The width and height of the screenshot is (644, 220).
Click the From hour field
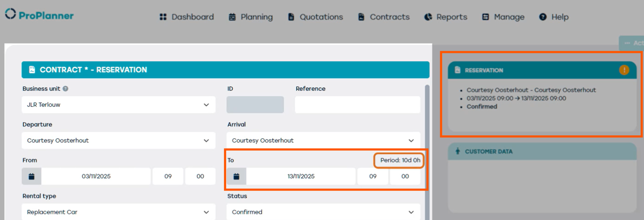(x=168, y=176)
